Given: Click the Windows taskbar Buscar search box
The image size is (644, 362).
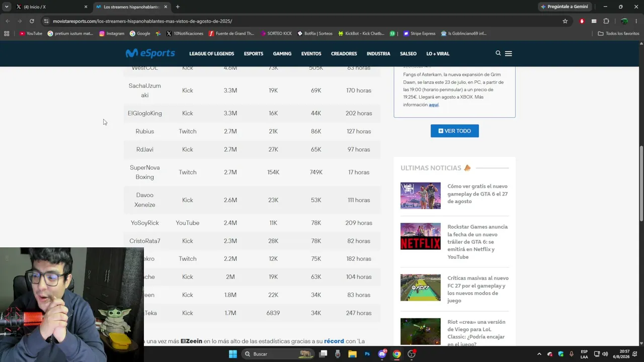Looking at the screenshot, I should [277, 354].
